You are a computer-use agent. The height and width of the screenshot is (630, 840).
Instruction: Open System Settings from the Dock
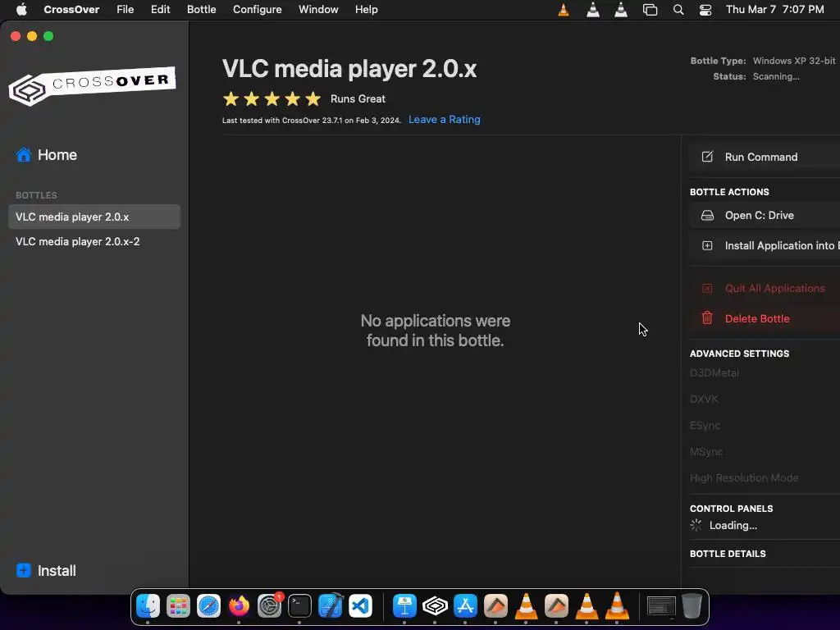[x=269, y=606]
